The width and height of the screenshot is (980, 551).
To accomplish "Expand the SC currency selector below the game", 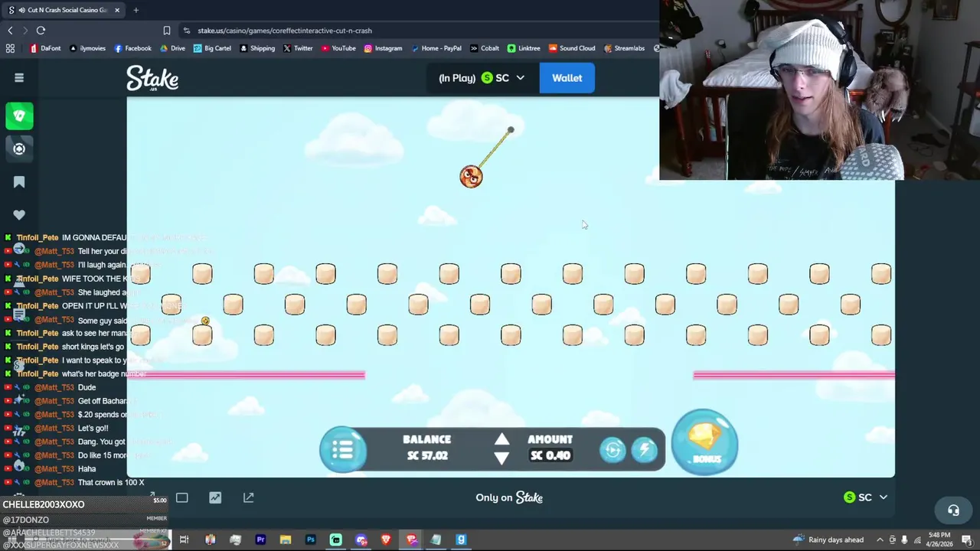I will point(865,497).
